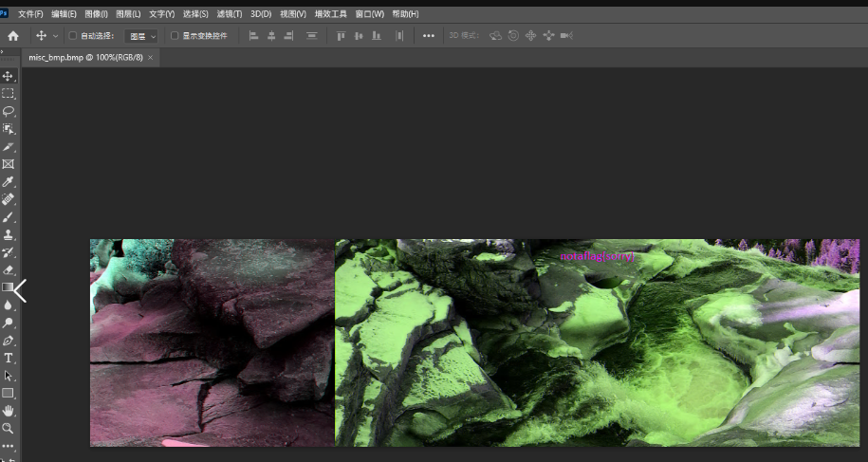The width and height of the screenshot is (868, 462).
Task: Open the 文件(F) menu
Action: (30, 14)
